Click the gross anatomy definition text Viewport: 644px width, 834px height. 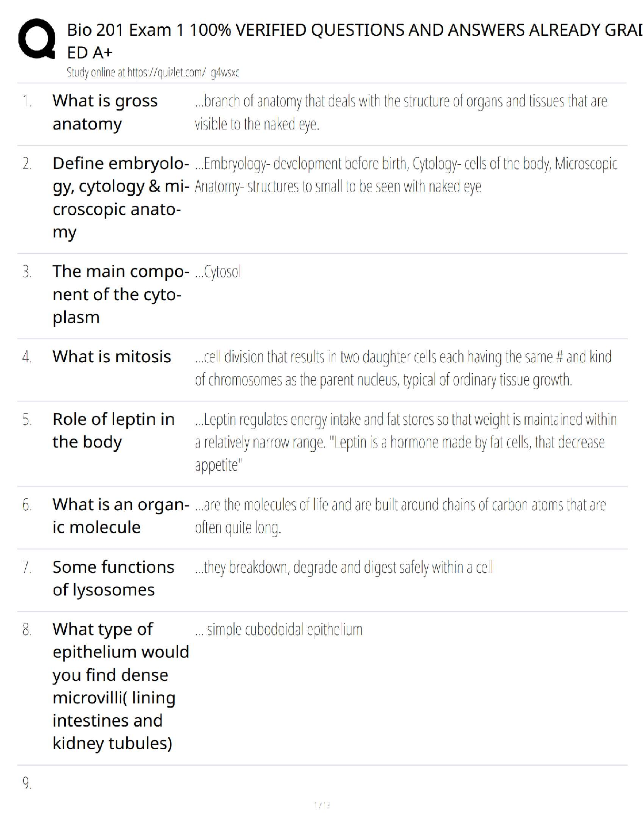[401, 112]
